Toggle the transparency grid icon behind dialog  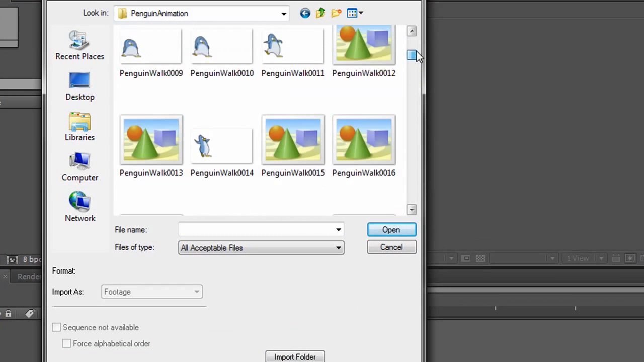(480, 258)
